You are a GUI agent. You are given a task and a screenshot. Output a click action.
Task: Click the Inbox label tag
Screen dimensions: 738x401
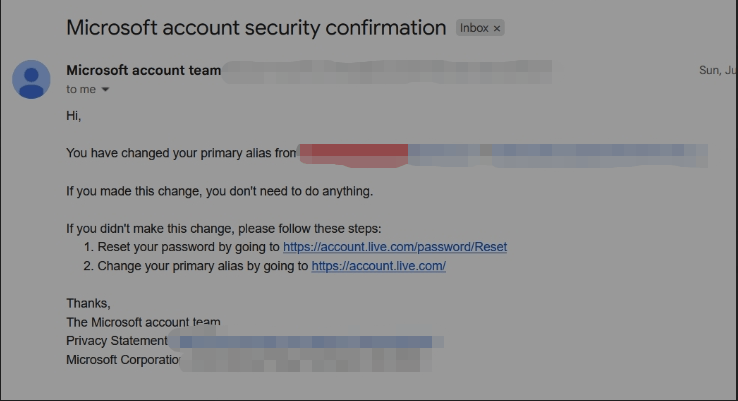coord(474,28)
